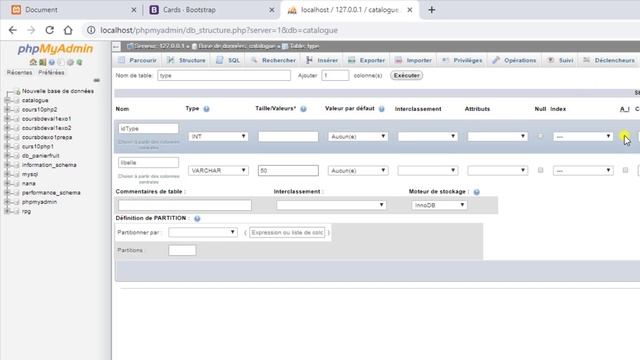Screen dimensions: 640x360
Task: Tick A_I checkbox for idType row
Action: (625, 136)
